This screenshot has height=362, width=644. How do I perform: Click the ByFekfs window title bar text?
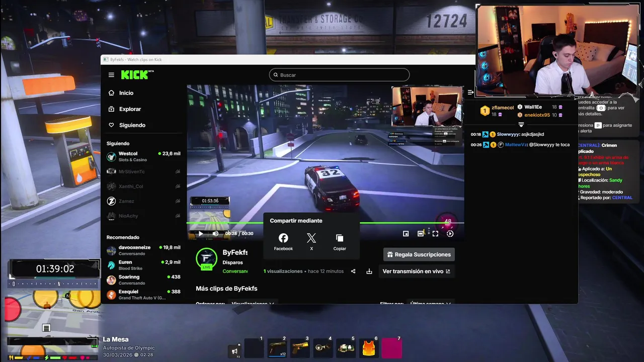pos(136,60)
